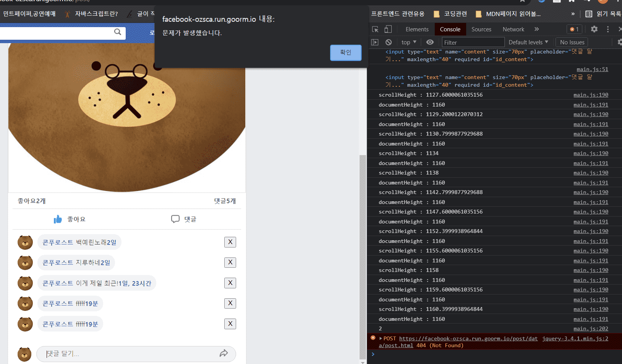Click the 'scrollHeight : 1158' console entry
The height and width of the screenshot is (364, 622).
point(409,270)
